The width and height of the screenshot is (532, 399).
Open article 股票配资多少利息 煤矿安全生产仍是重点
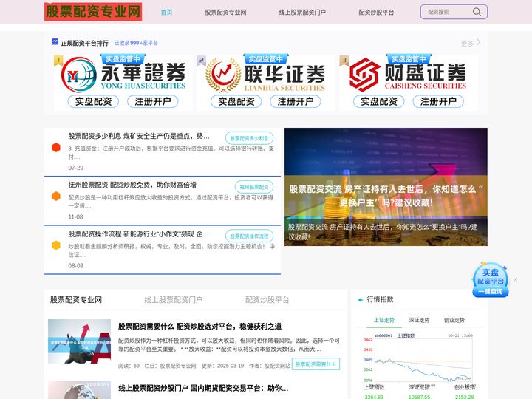coord(139,136)
